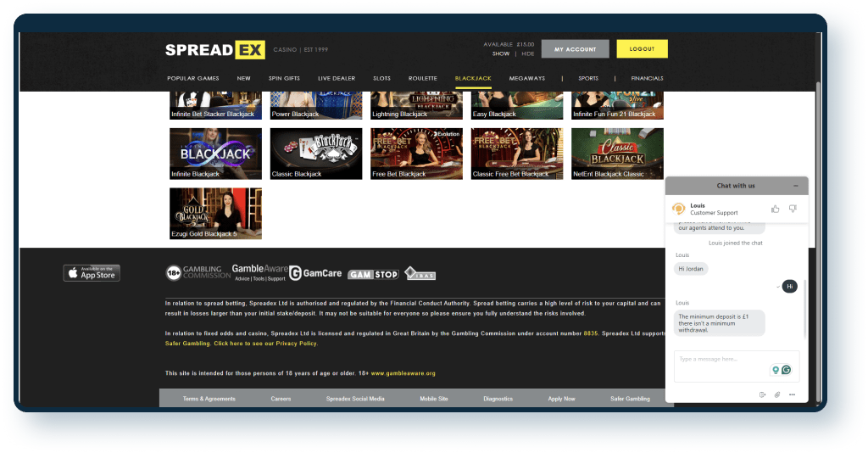The width and height of the screenshot is (868, 453).
Task: Click the My Account button
Action: tap(576, 48)
